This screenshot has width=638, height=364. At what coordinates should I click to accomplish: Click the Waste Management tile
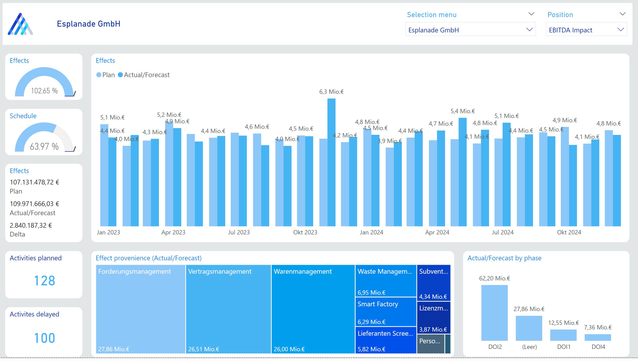click(385, 281)
